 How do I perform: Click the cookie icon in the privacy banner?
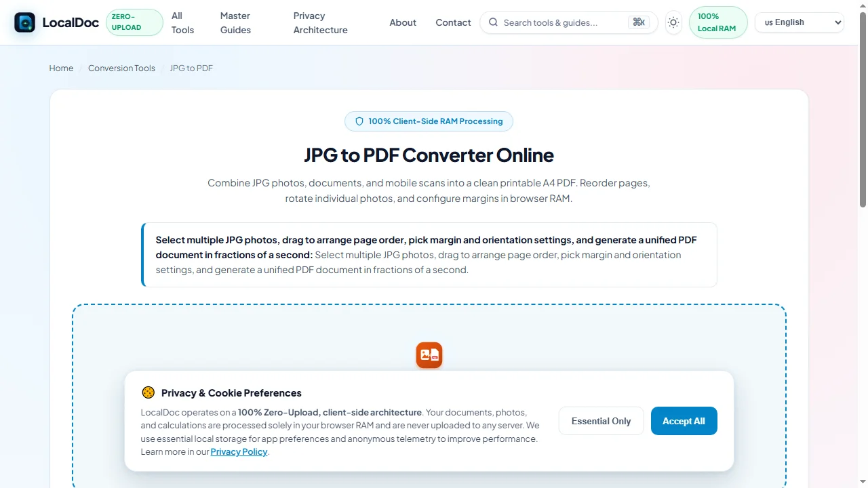click(148, 392)
